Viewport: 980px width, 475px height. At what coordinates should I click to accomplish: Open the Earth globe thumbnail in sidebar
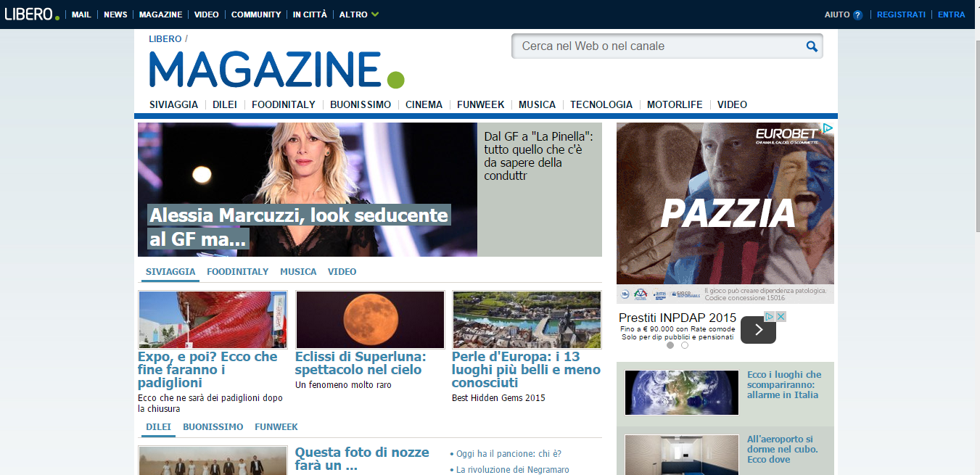682,392
